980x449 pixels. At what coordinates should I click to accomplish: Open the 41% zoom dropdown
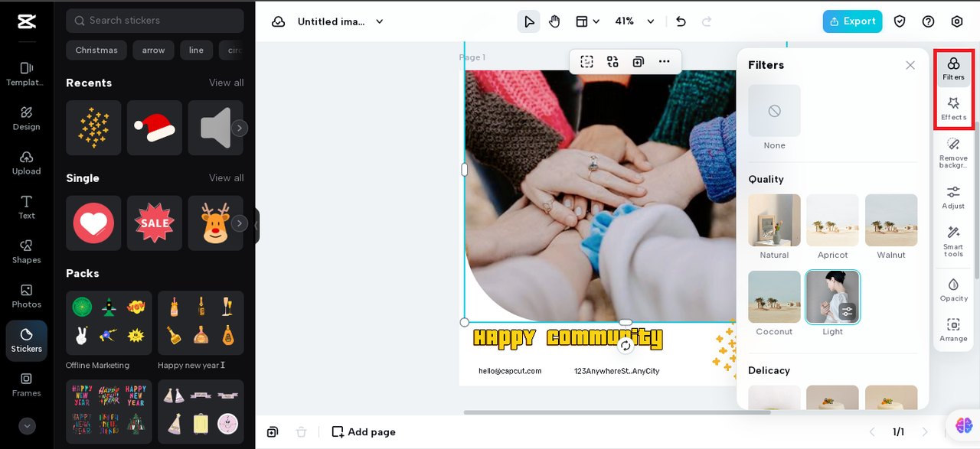click(635, 21)
